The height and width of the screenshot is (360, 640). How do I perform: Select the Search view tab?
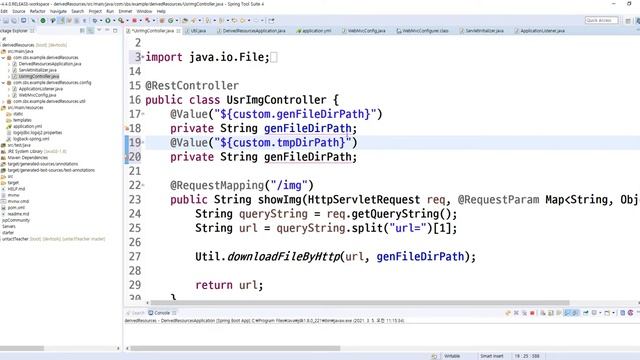(x=138, y=313)
